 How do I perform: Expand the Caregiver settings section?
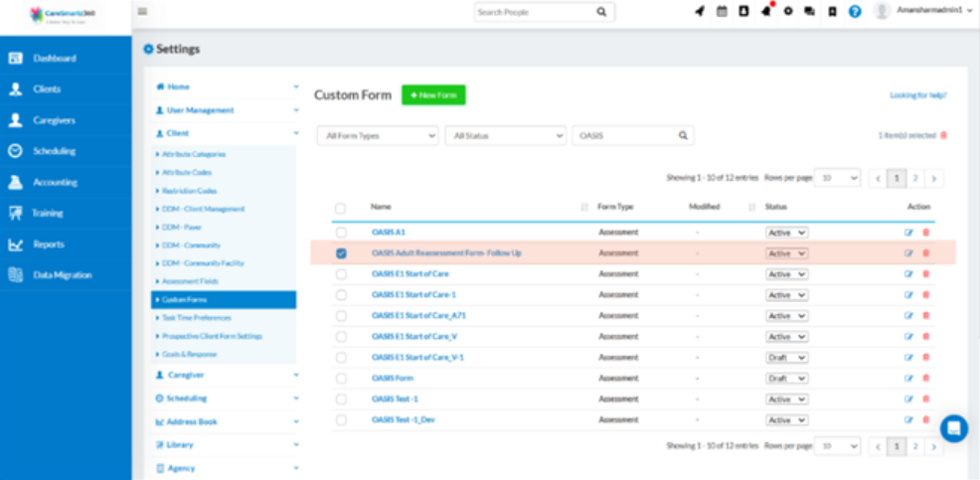coord(225,375)
